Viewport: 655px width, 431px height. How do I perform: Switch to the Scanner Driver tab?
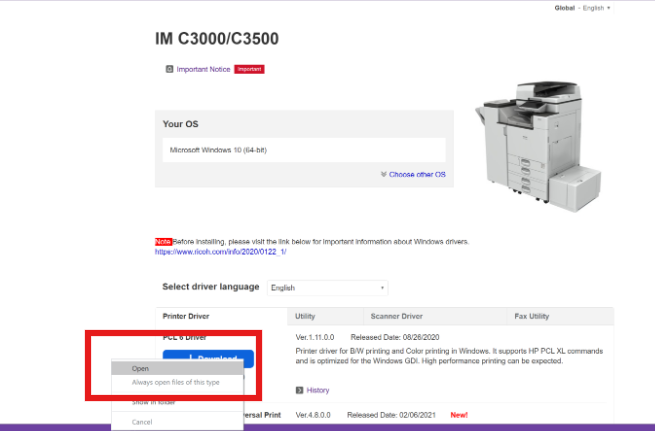click(435, 316)
